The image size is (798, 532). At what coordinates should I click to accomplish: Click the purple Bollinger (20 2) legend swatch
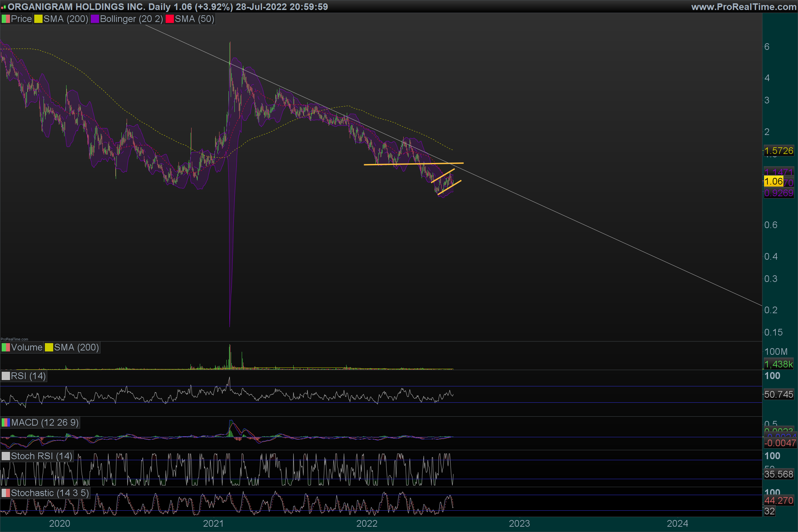point(95,19)
